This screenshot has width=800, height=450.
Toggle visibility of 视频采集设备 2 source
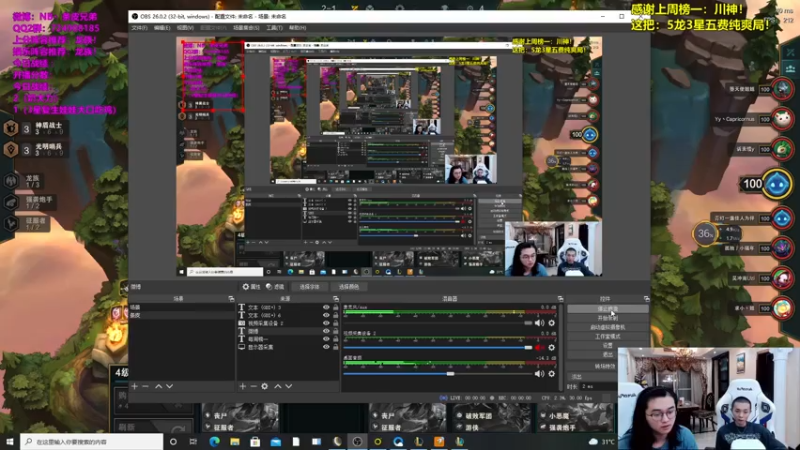[x=326, y=323]
